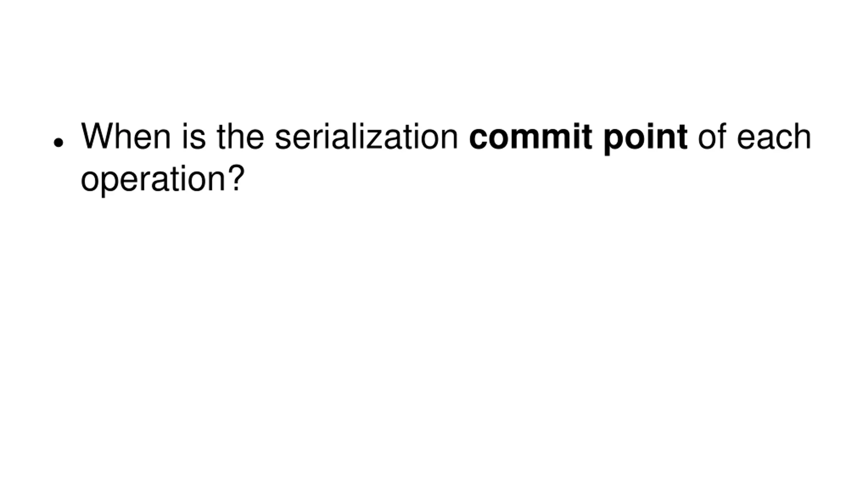Image resolution: width=868 pixels, height=489 pixels.
Task: Click the word "When"
Action: tap(126, 136)
